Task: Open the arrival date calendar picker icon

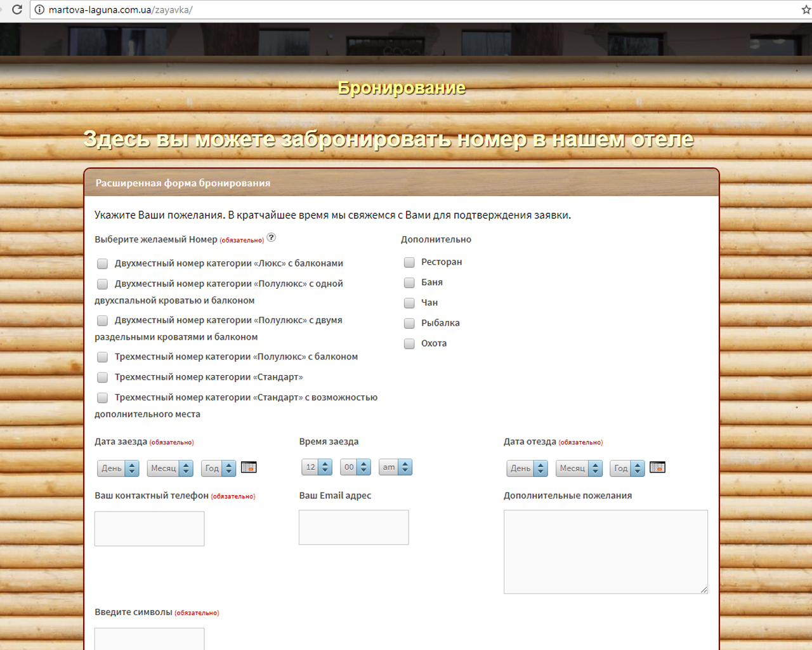Action: [249, 467]
